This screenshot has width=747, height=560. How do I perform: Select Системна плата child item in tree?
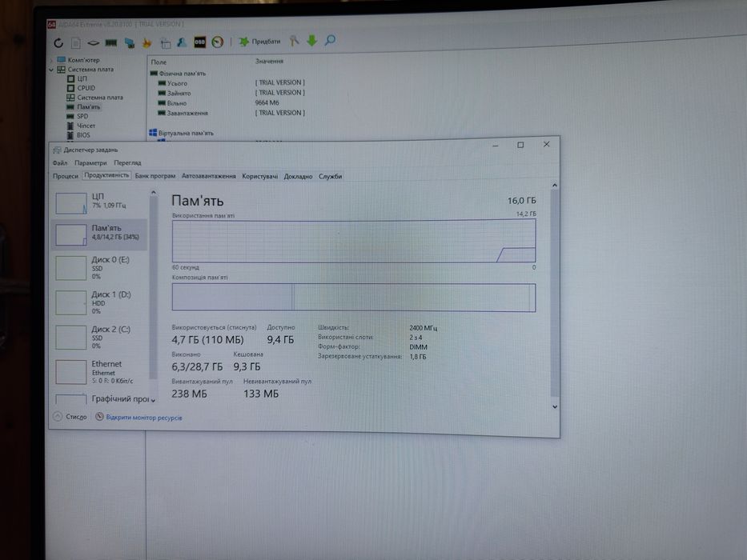pos(94,98)
